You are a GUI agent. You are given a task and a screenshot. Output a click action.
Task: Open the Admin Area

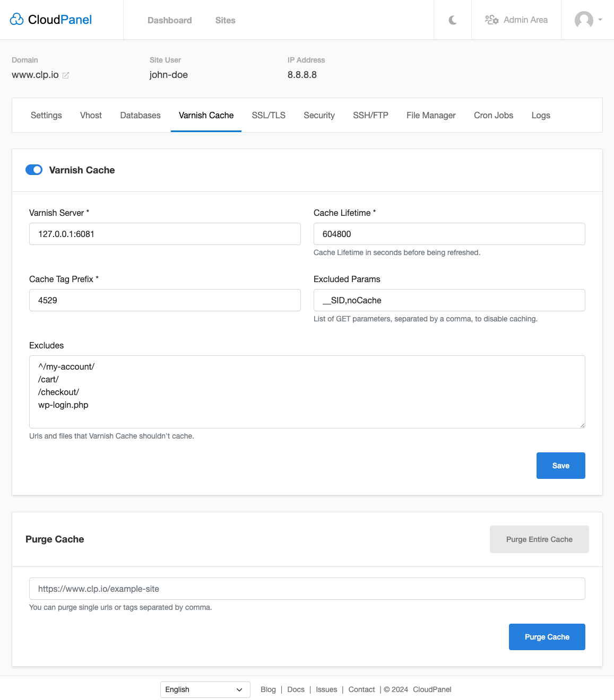pos(516,20)
